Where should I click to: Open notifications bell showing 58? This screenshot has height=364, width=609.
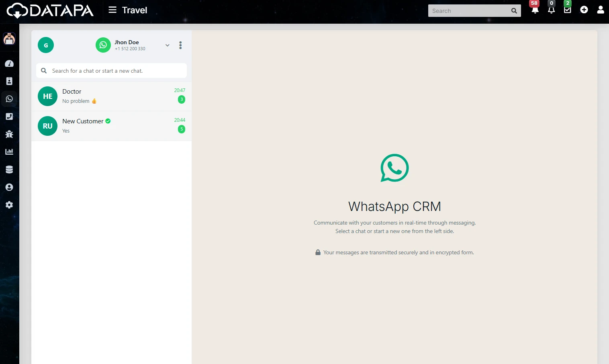pyautogui.click(x=535, y=10)
